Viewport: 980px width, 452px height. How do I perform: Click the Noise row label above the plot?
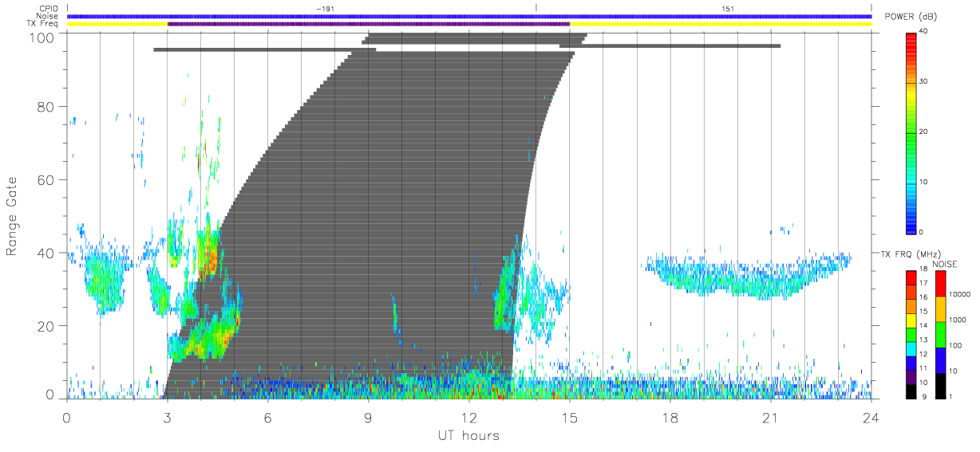(x=47, y=16)
